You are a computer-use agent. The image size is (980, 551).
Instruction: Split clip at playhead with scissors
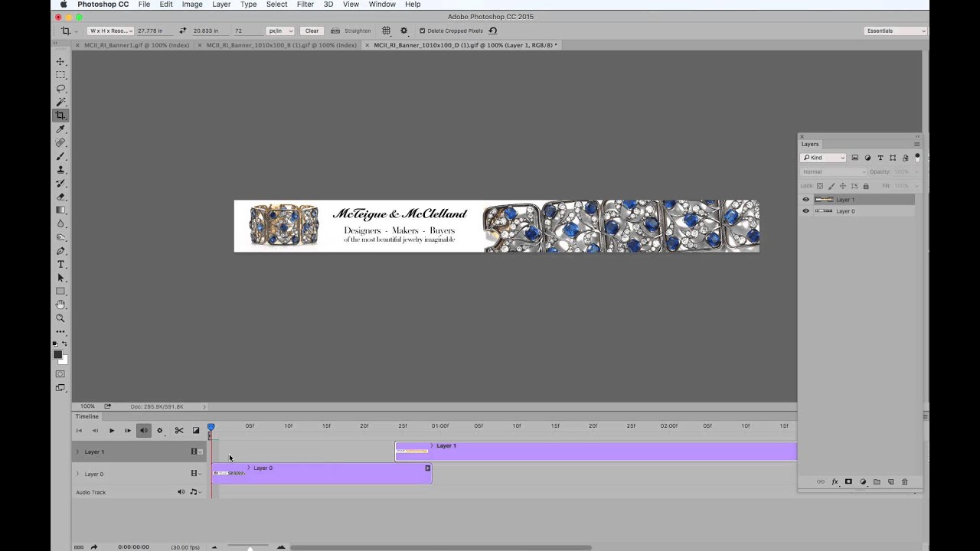(179, 431)
